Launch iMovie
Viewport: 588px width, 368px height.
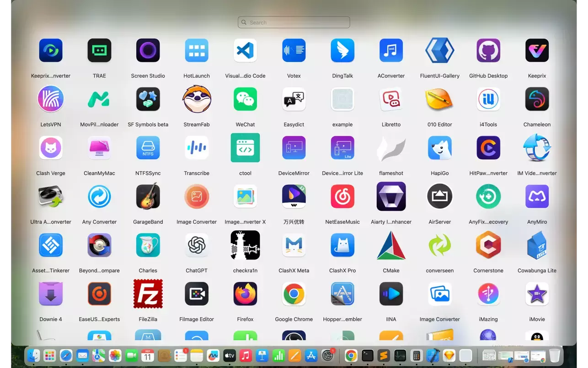[537, 294]
